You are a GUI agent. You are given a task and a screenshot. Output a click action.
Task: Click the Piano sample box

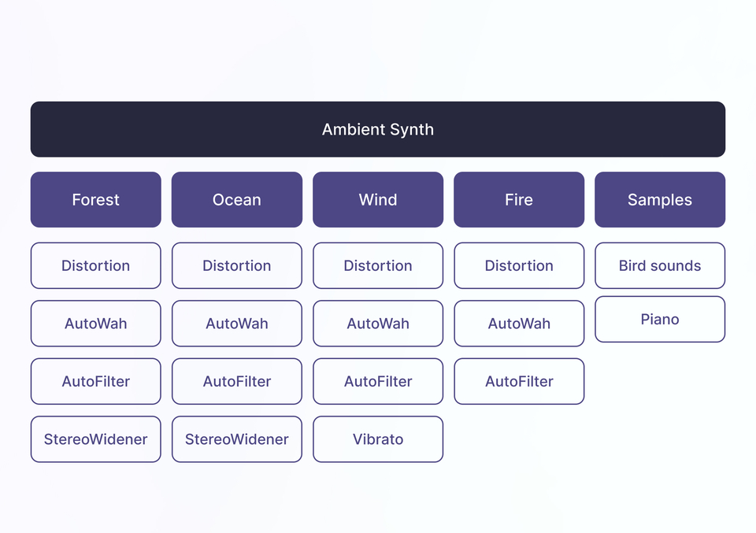coord(660,320)
